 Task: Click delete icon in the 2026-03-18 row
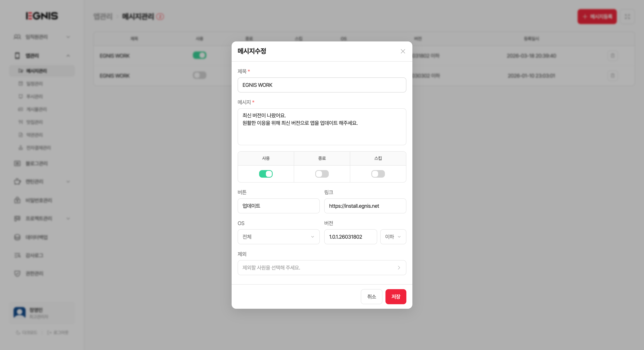pyautogui.click(x=613, y=56)
